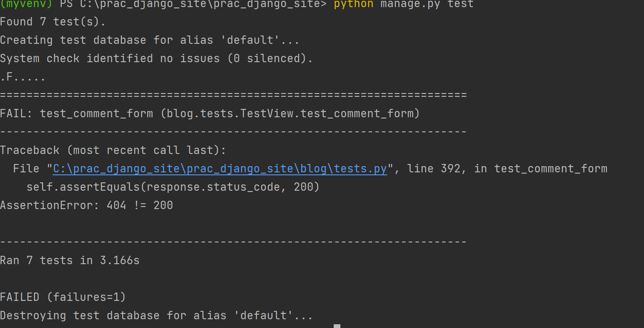Click the 'Ran 7 tests in 3.166s' line
Viewport: 644px width, 328px height.
[x=70, y=260]
